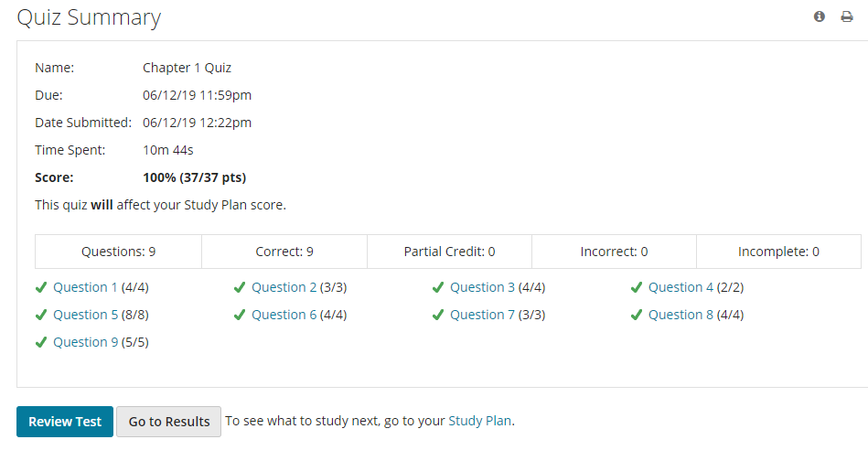This screenshot has width=868, height=461.
Task: Open Question 4 link
Action: click(680, 287)
